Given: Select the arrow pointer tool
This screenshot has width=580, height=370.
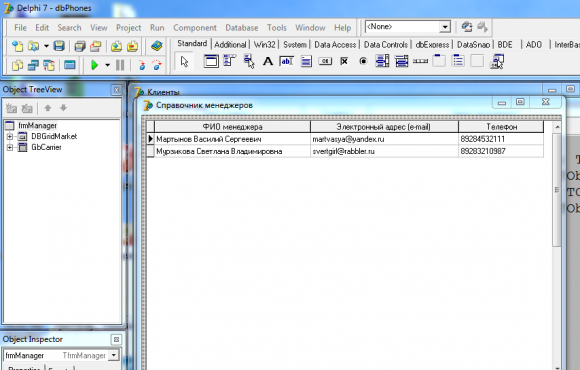Looking at the screenshot, I should click(184, 61).
